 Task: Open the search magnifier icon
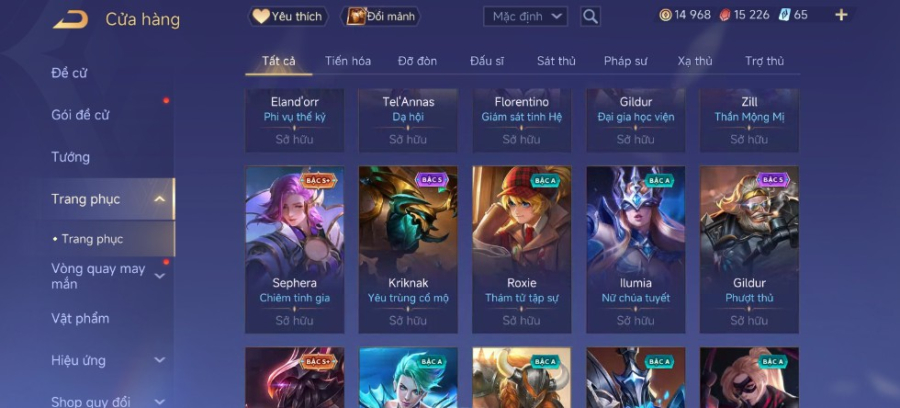coord(590,17)
